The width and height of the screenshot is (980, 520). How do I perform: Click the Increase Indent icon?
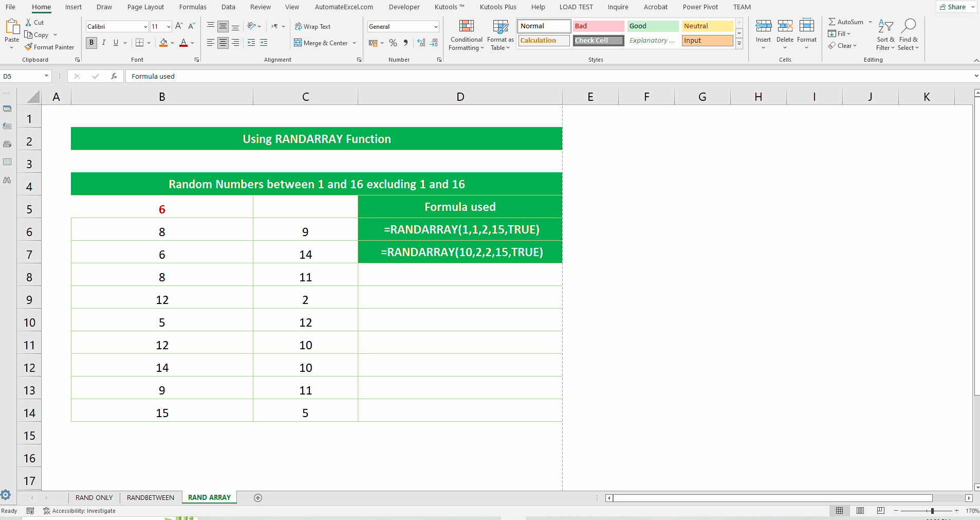(264, 43)
